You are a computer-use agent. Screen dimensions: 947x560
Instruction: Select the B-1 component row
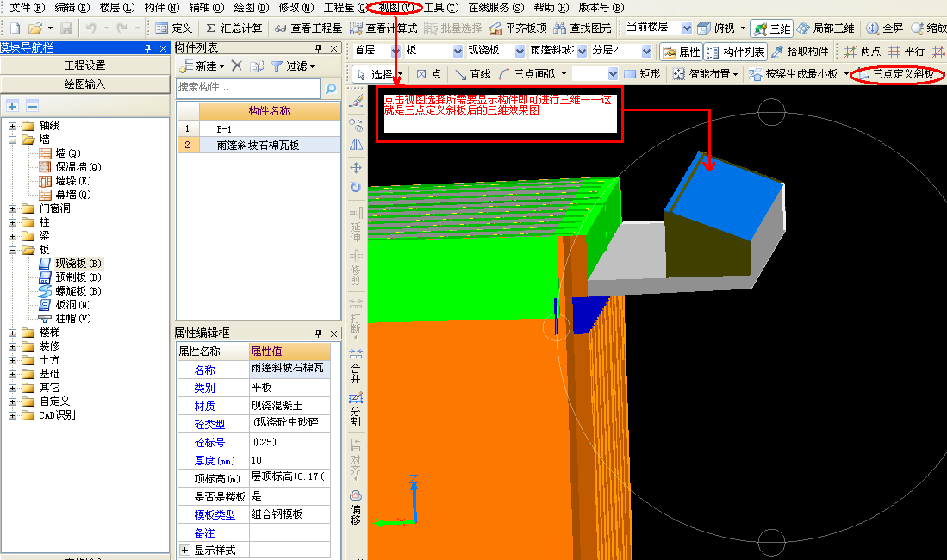[x=259, y=128]
